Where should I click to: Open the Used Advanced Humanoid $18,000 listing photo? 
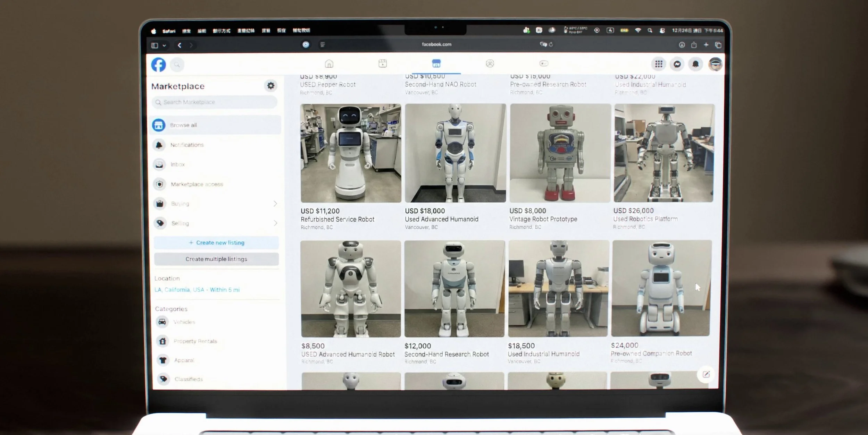(455, 153)
